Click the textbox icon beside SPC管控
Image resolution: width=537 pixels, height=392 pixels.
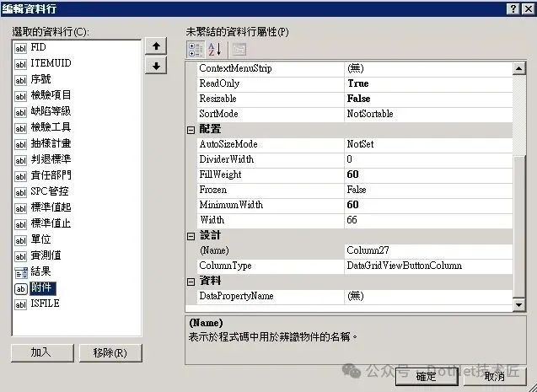[20, 192]
